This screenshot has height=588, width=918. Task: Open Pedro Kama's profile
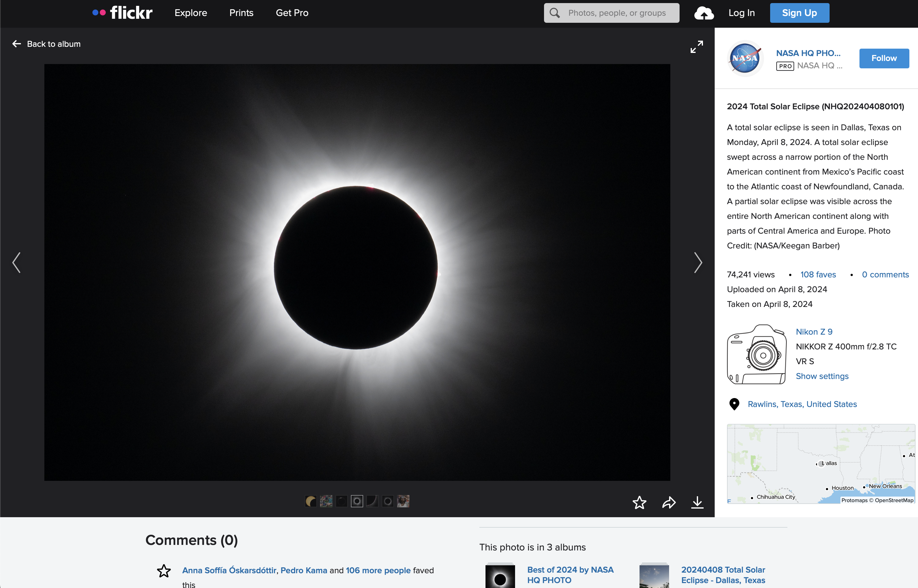point(304,570)
